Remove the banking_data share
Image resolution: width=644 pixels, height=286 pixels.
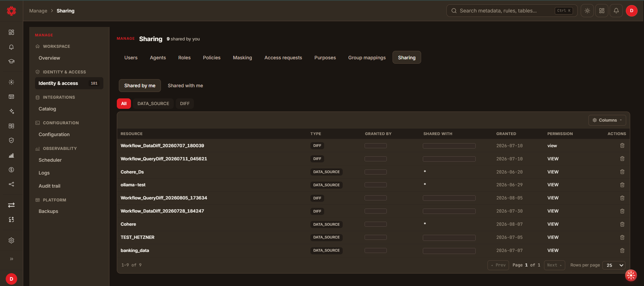[622, 251]
